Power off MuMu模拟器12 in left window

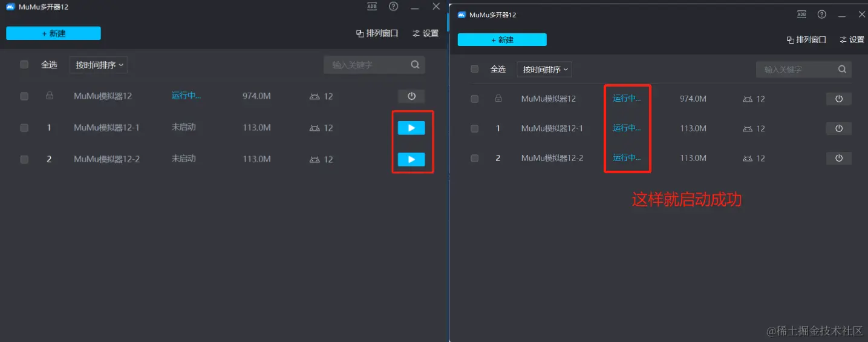pos(411,96)
